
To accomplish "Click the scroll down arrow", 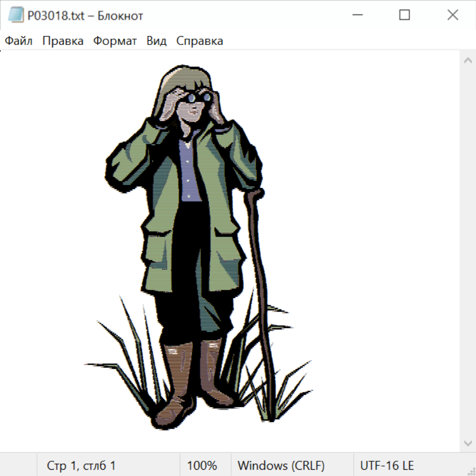I will 468,443.
